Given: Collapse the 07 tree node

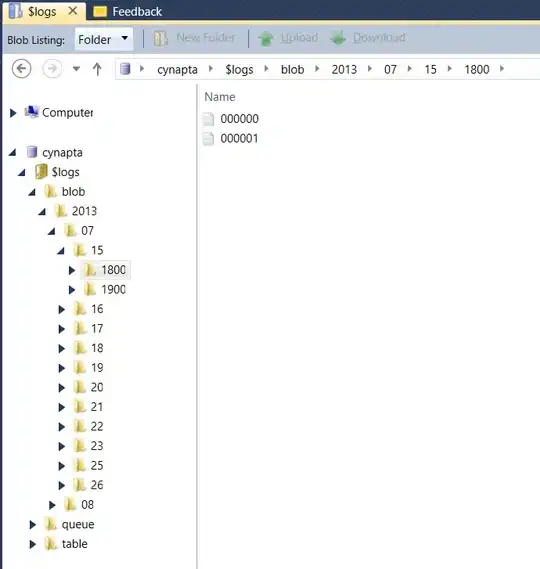Looking at the screenshot, I should (x=52, y=231).
